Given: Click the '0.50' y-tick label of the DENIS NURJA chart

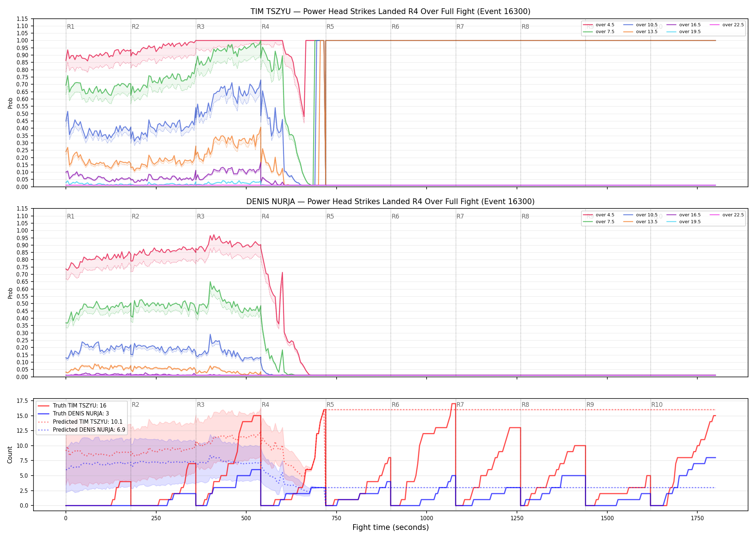Looking at the screenshot, I should [x=23, y=304].
